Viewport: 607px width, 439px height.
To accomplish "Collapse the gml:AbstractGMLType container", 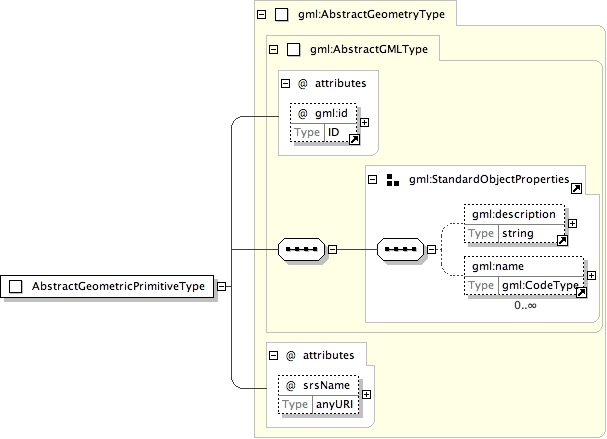I will (x=274, y=49).
